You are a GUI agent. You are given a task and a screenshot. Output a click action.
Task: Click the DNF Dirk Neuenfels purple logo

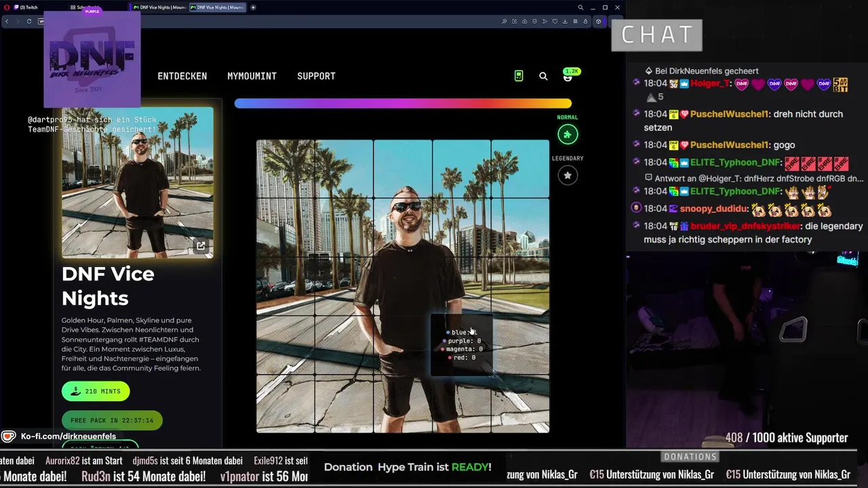(x=92, y=59)
